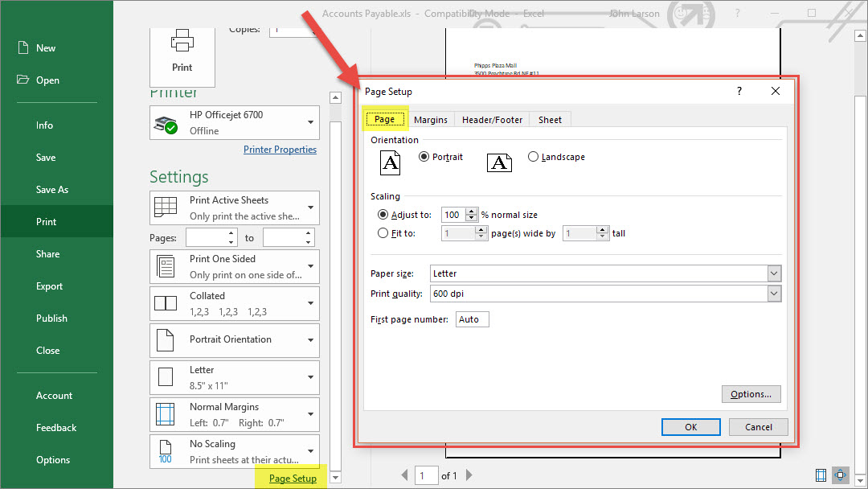This screenshot has height=489, width=868.
Task: Select the Landscape radio button
Action: coord(534,157)
